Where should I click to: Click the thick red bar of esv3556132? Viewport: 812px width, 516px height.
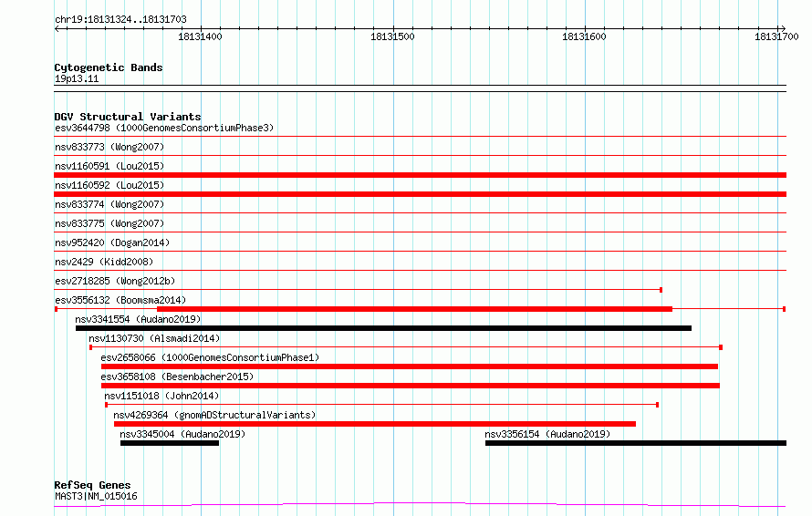coord(414,309)
